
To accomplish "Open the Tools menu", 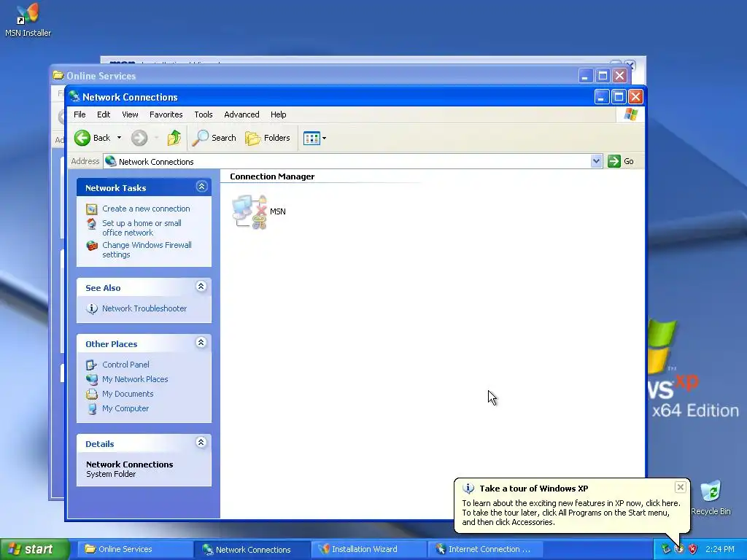I will [x=204, y=114].
